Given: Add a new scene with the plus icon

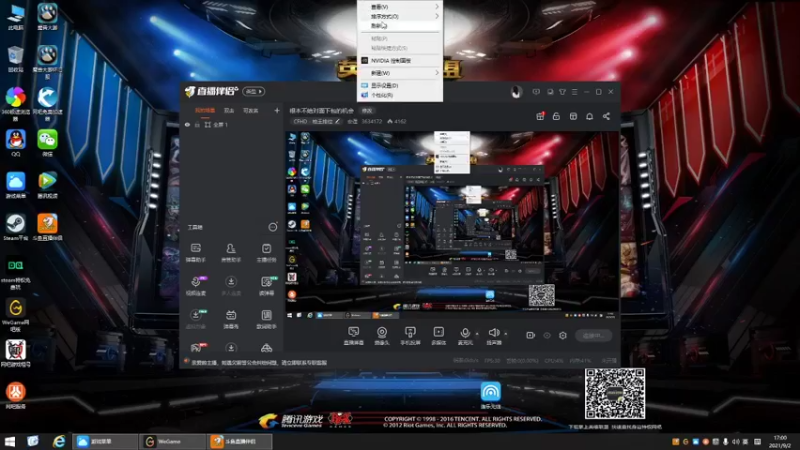Looking at the screenshot, I should point(277,110).
